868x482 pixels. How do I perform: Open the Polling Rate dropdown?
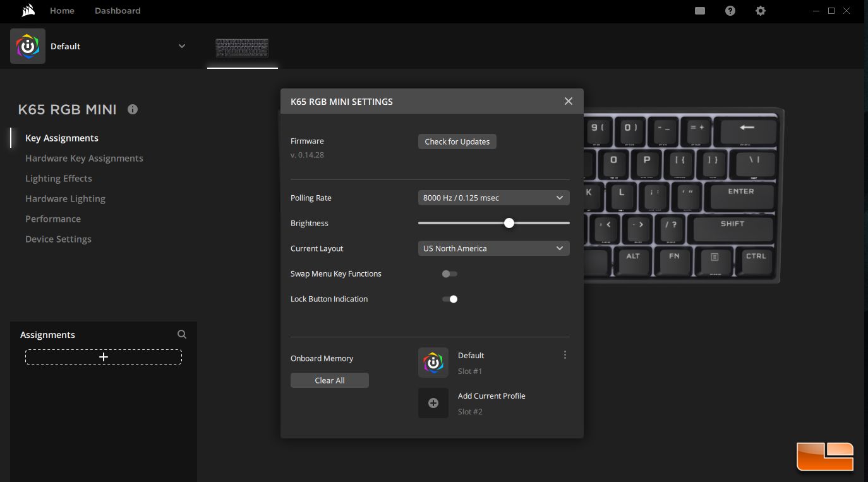(x=494, y=198)
